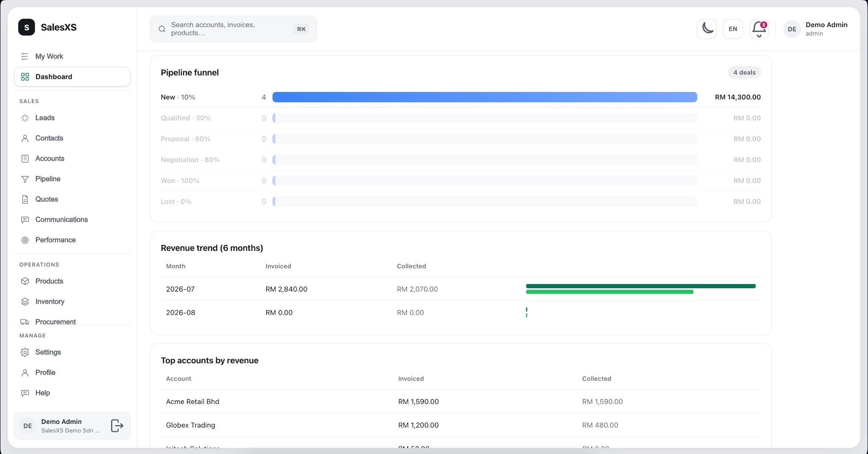Select the Procurement menu item
This screenshot has height=454, width=868.
pos(72,322)
